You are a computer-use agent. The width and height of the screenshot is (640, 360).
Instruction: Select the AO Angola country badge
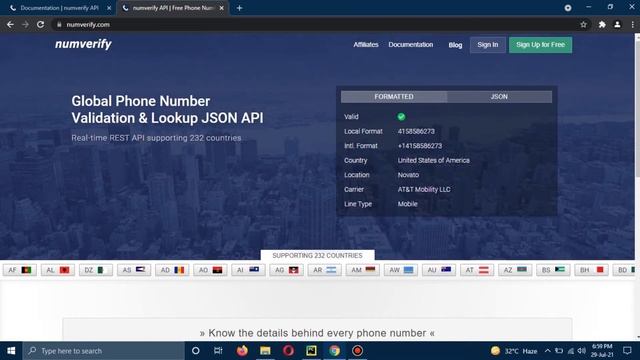tap(210, 270)
